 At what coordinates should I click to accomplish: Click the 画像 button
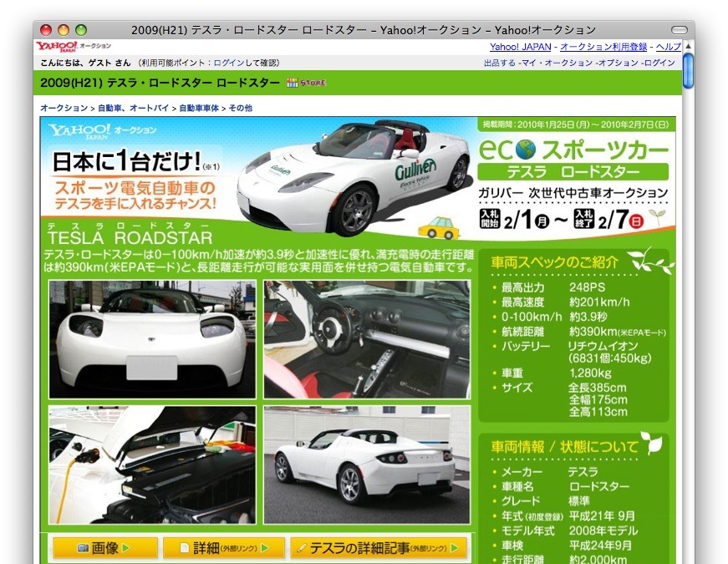tap(105, 548)
